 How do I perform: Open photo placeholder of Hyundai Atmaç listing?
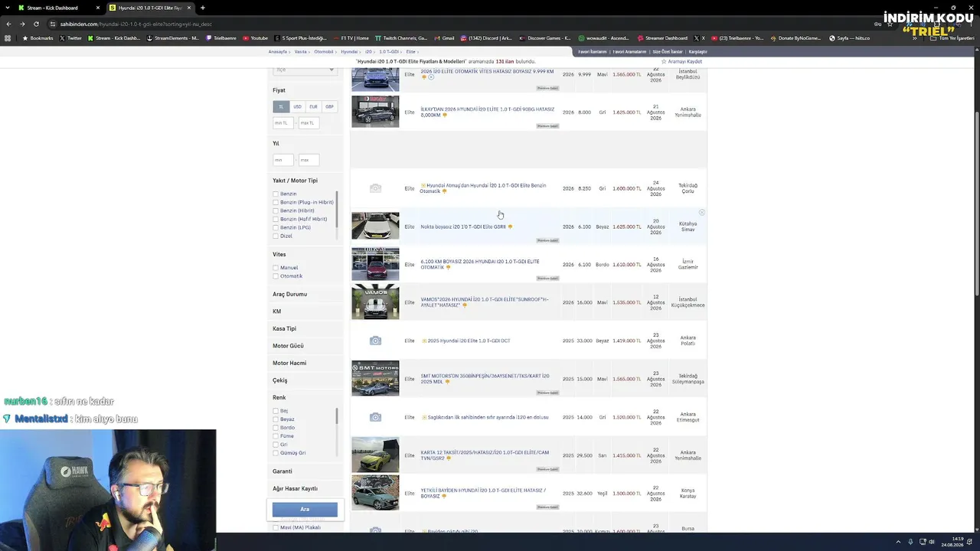click(375, 188)
